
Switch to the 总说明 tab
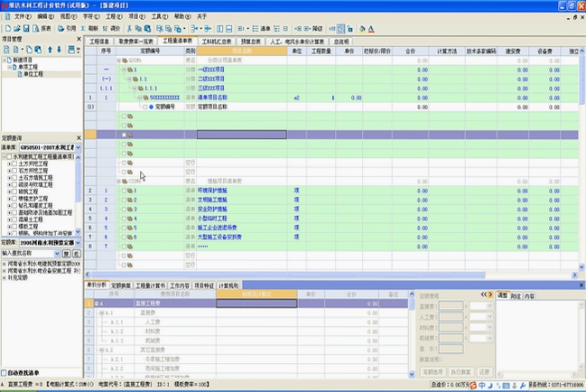coord(341,42)
